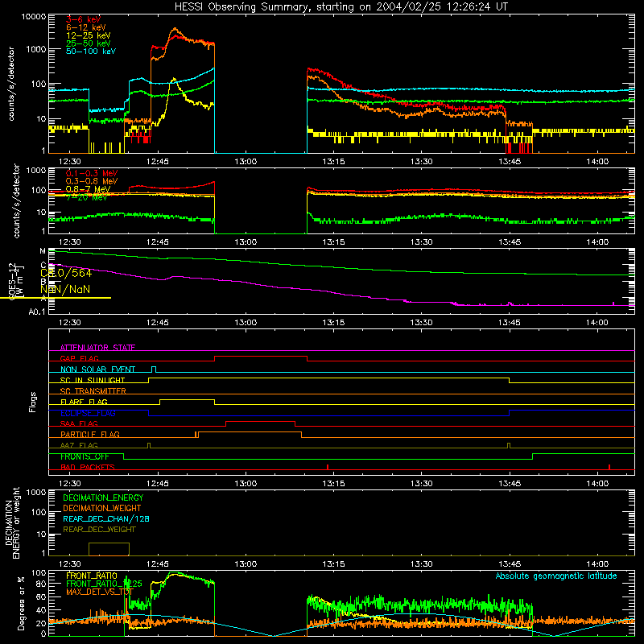Click the BAD_PACKETS red tick near 14:02

pyautogui.click(x=609, y=467)
